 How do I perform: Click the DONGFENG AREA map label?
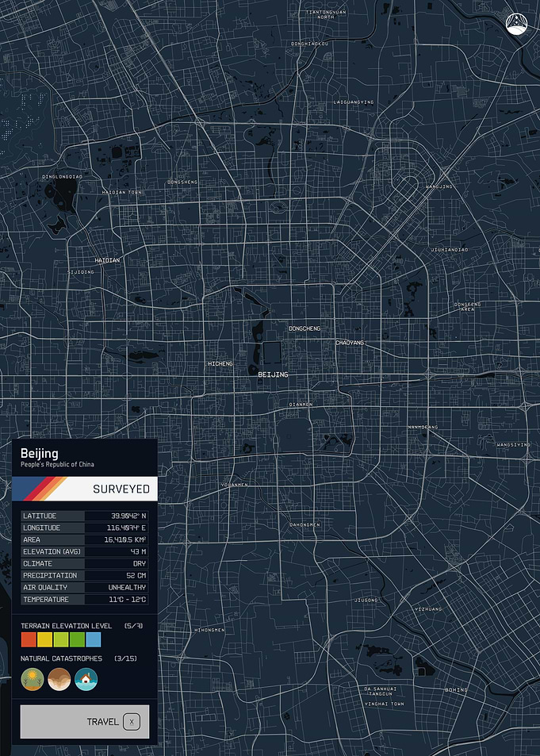click(x=467, y=307)
